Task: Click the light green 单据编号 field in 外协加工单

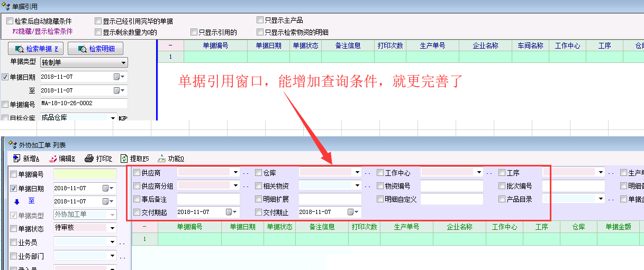Action: (85, 174)
